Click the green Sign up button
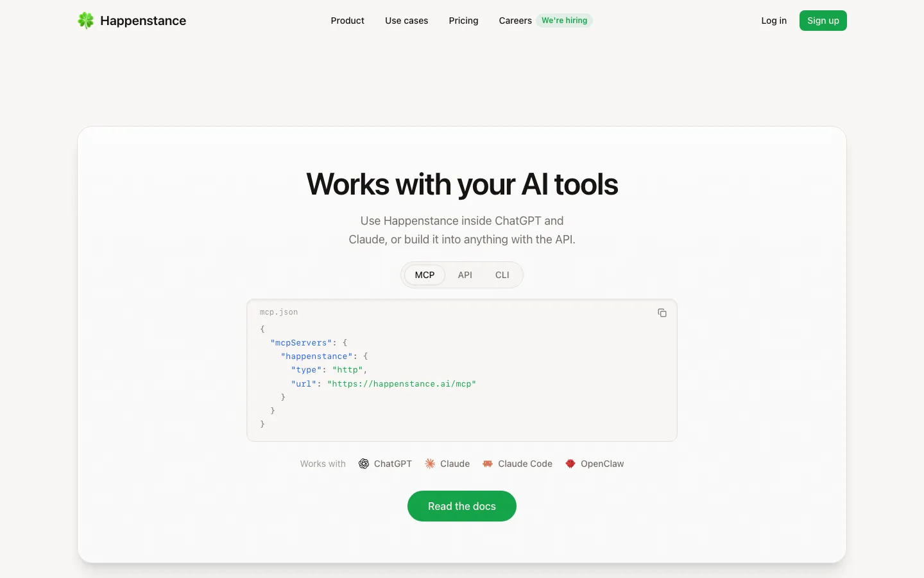 [823, 21]
